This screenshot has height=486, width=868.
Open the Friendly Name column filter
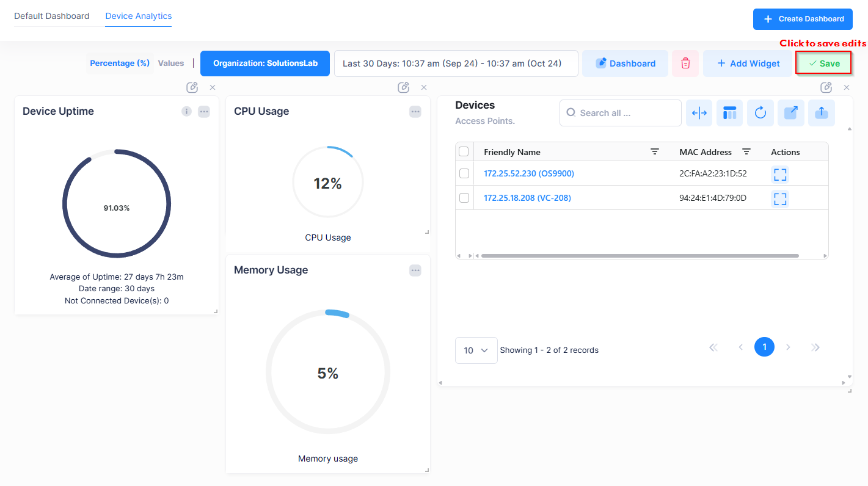coord(655,152)
